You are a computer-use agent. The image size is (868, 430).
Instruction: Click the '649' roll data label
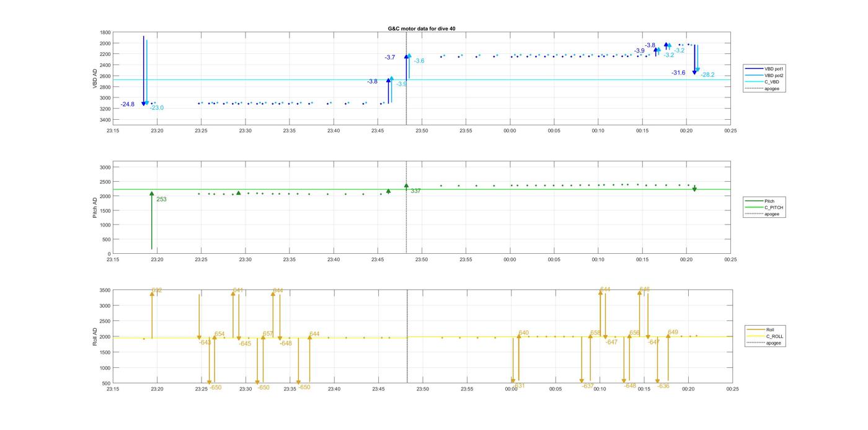[673, 333]
